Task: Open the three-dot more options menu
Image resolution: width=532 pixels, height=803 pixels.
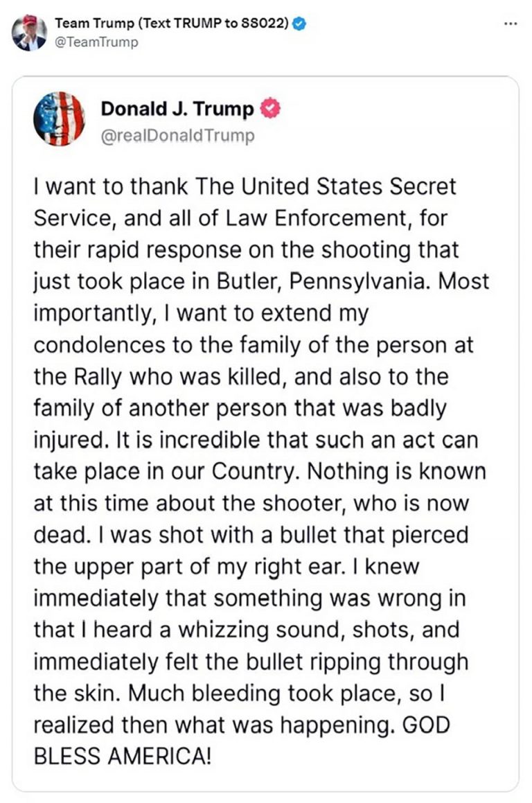Action: 511,23
